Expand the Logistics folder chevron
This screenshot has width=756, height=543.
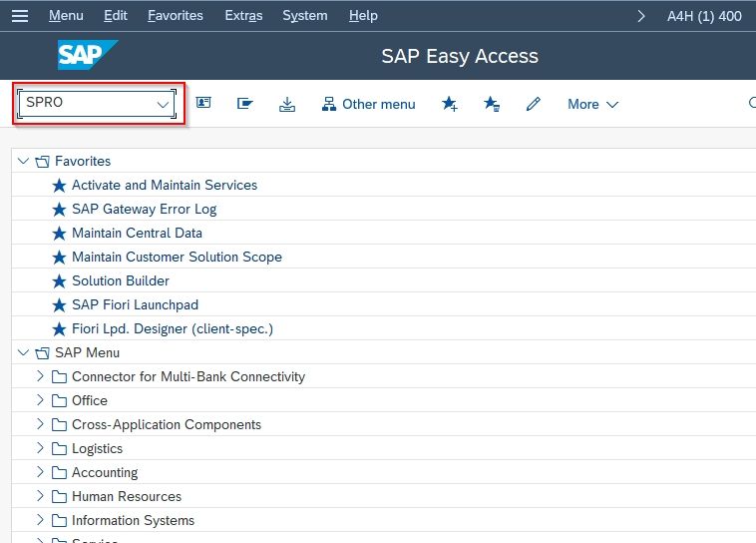(x=41, y=448)
